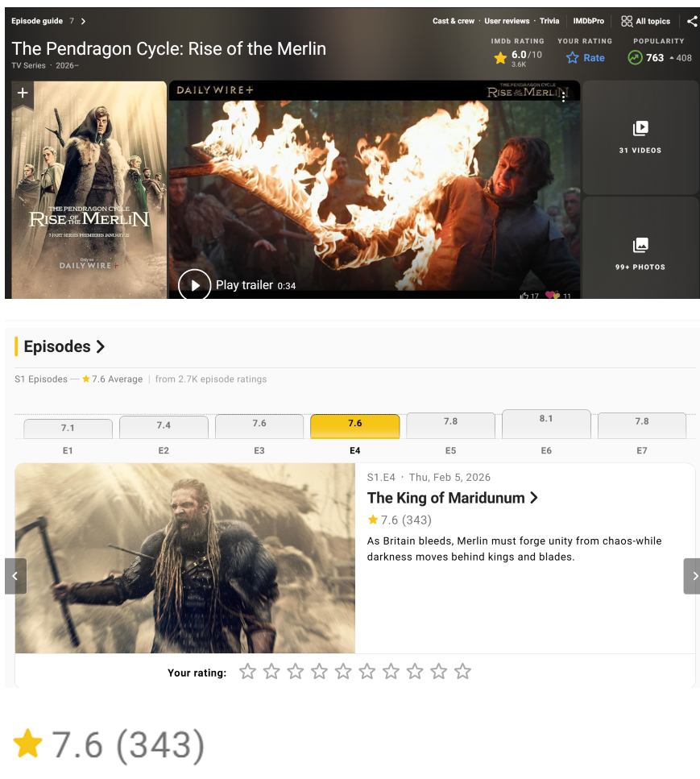Click 'S1 Episodes' average label
Image resolution: width=700 pixels, height=779 pixels.
pyautogui.click(x=41, y=379)
